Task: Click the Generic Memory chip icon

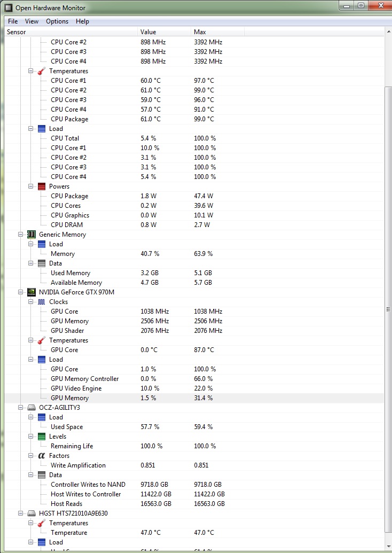Action: [32, 235]
